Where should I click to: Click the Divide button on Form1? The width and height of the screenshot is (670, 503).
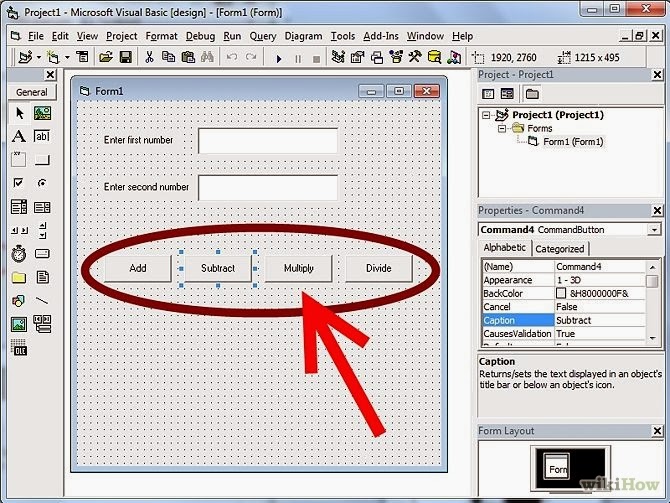[x=379, y=268]
